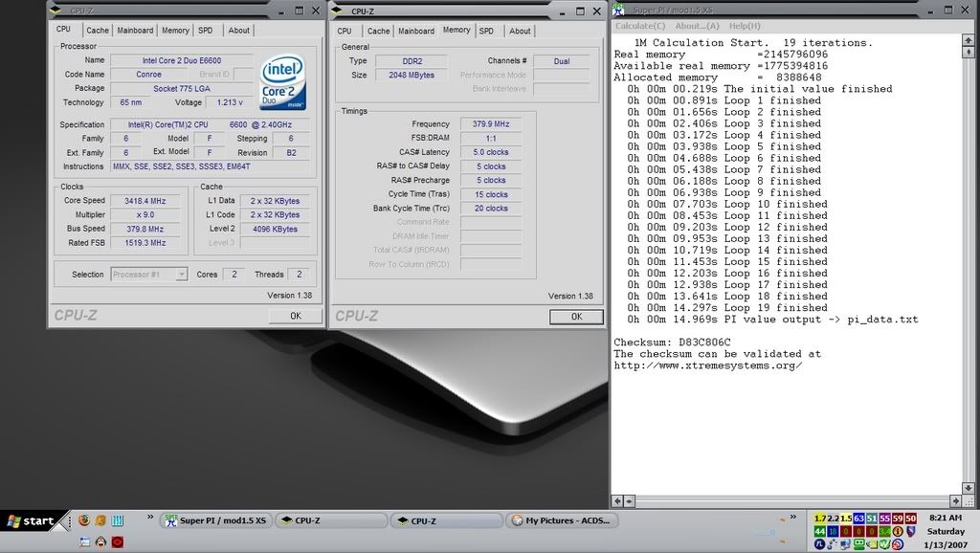The image size is (980, 553).
Task: Click the taskbar clock showing 8:21 AM
Action: coord(946,518)
